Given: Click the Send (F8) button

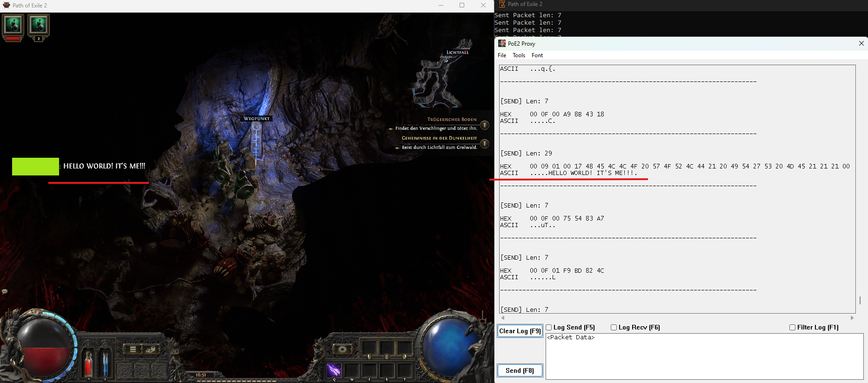Looking at the screenshot, I should click(x=520, y=370).
